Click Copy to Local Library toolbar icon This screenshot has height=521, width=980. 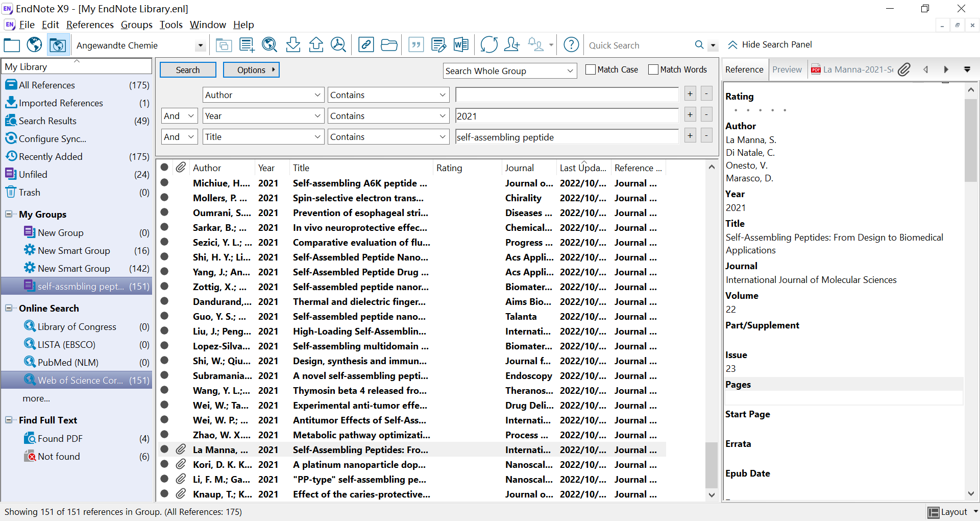(224, 45)
